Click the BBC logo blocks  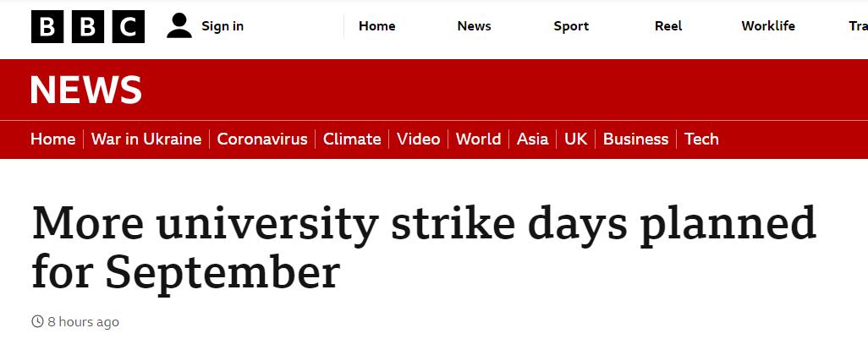coord(88,26)
